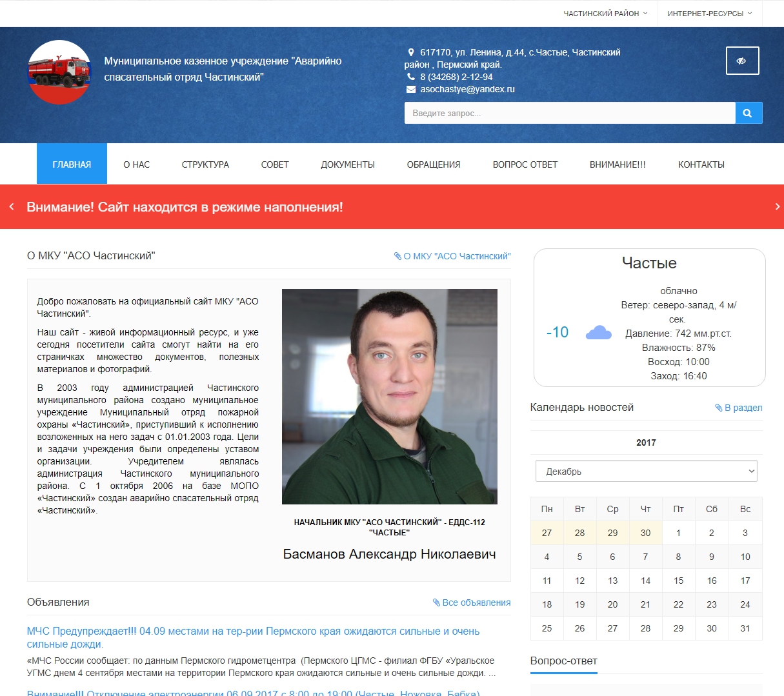
Task: Click the location pin icon in the header
Action: [x=412, y=51]
